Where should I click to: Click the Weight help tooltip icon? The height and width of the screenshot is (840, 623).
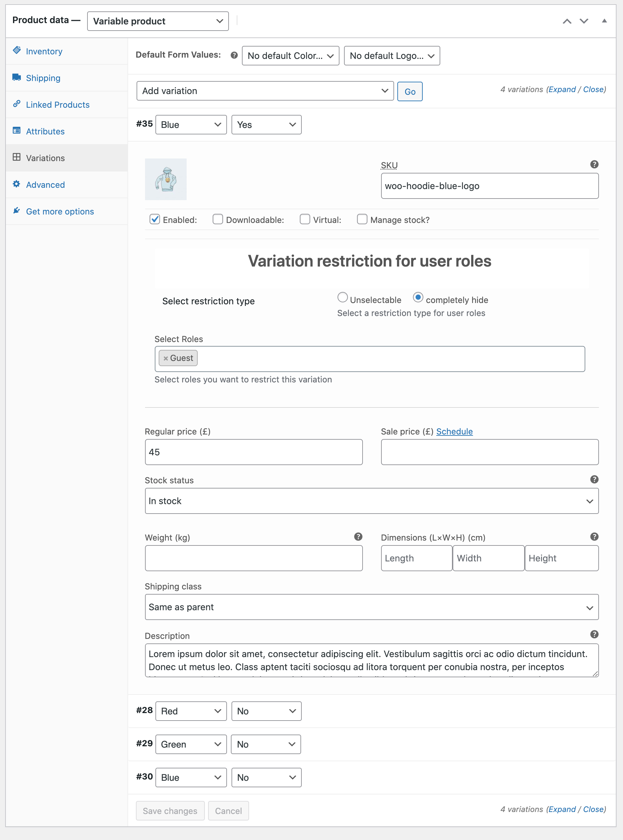[358, 537]
